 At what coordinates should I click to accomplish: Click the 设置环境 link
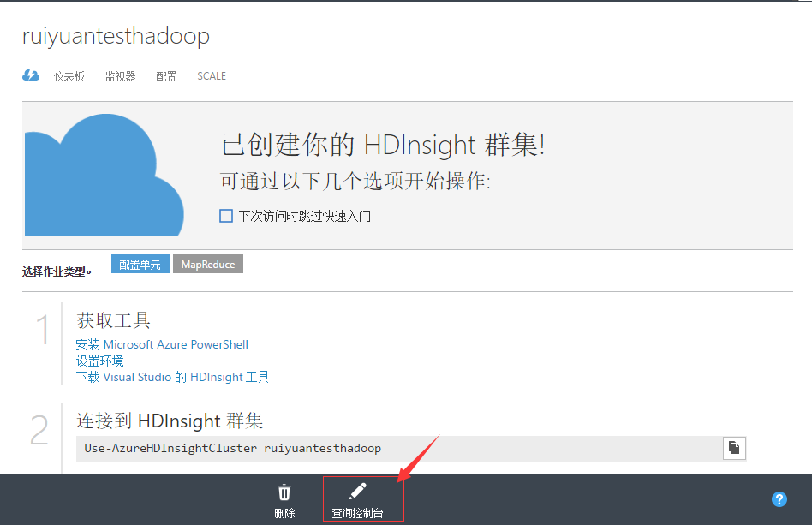(x=99, y=361)
